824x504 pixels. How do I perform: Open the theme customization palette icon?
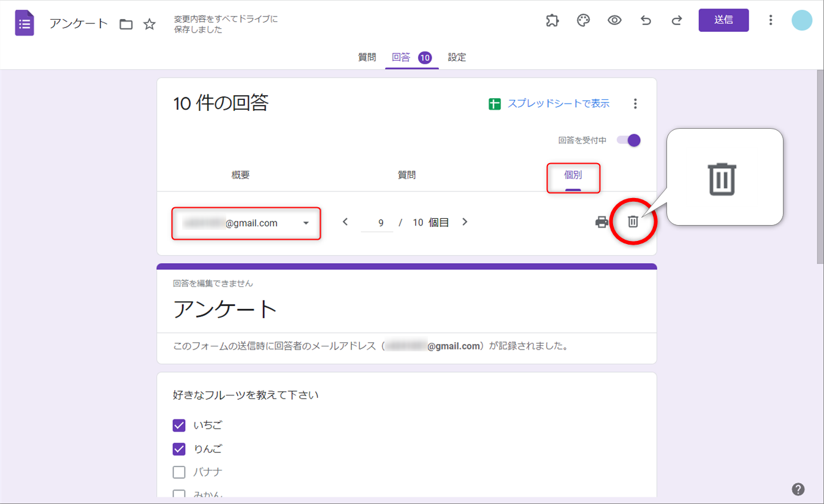(583, 20)
